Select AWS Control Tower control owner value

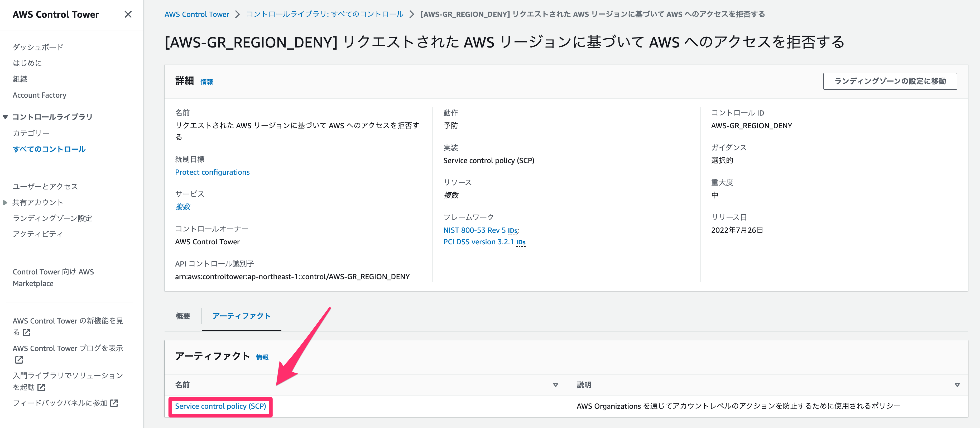pos(207,242)
